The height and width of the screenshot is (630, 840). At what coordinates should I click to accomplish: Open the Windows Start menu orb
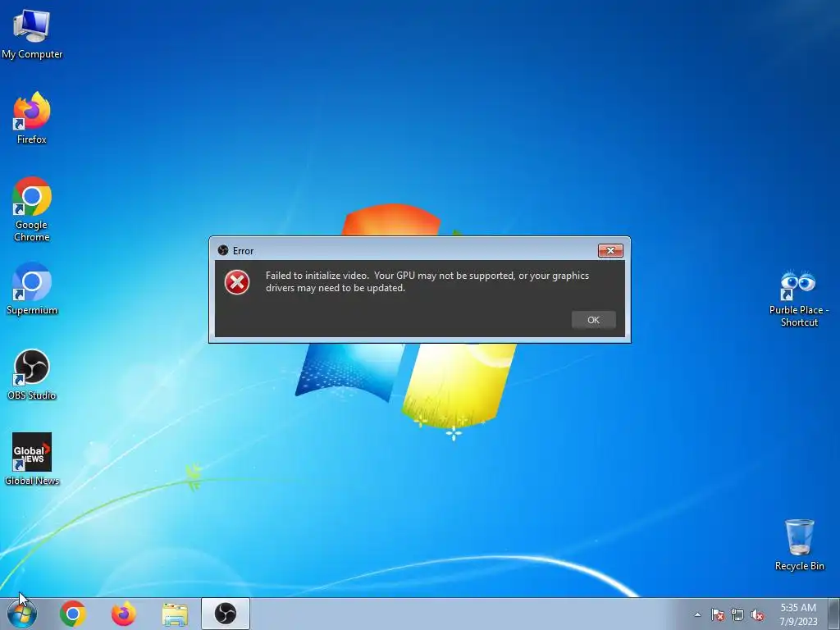[22, 614]
